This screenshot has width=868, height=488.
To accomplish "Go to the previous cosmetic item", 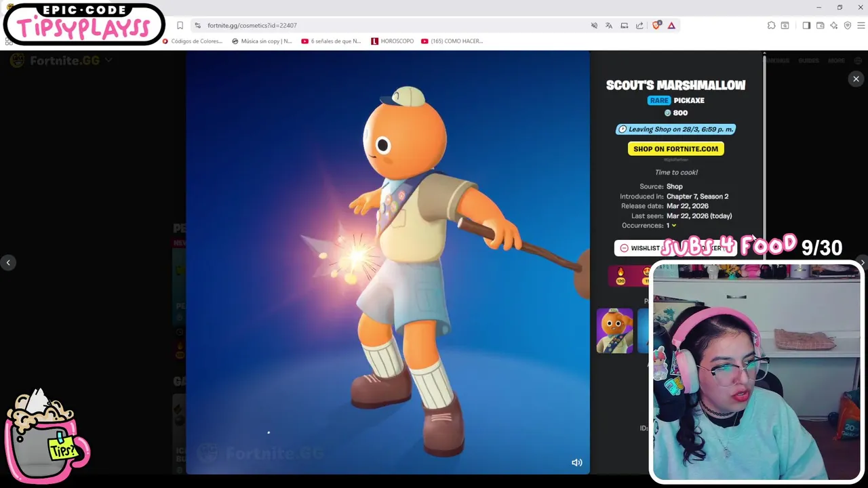I will (8, 262).
